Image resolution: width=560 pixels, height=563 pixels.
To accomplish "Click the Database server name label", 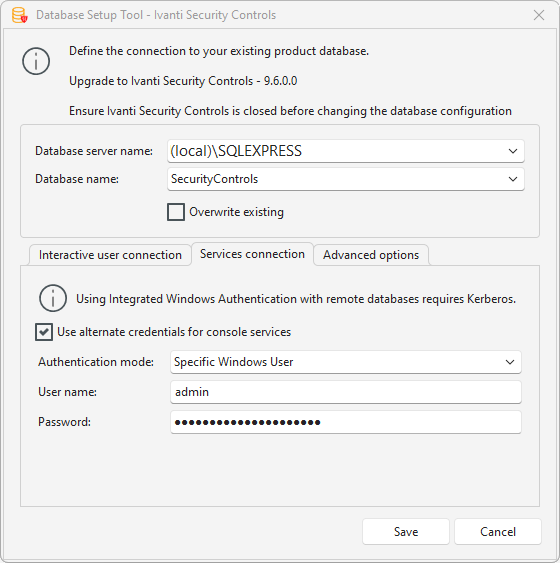I will coord(94,151).
